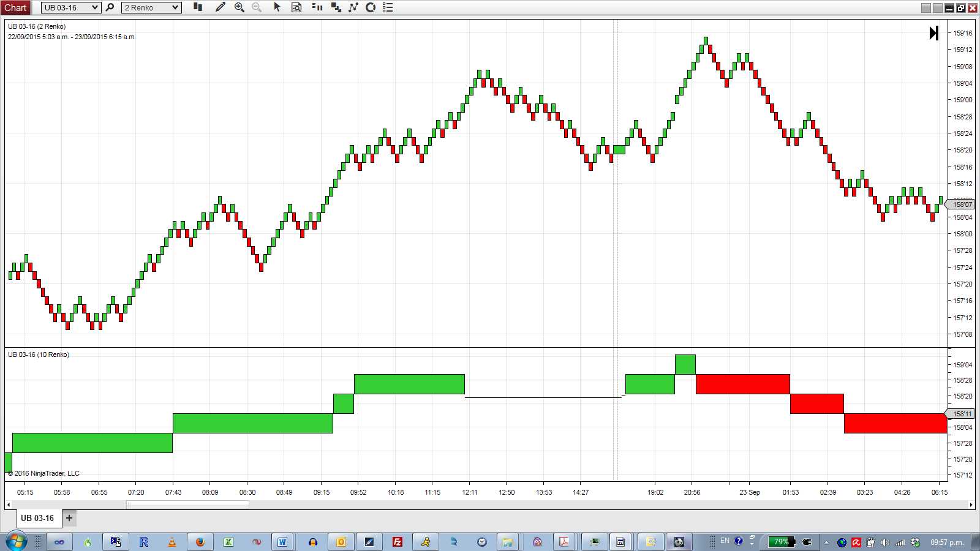Open the file explorer taskbar icon
Screen dimensions: 980x551
(508, 542)
